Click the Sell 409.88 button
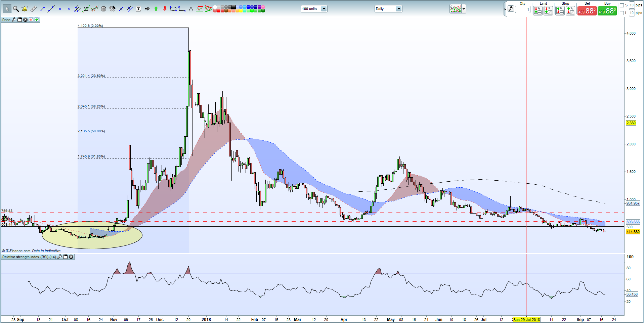 [587, 10]
